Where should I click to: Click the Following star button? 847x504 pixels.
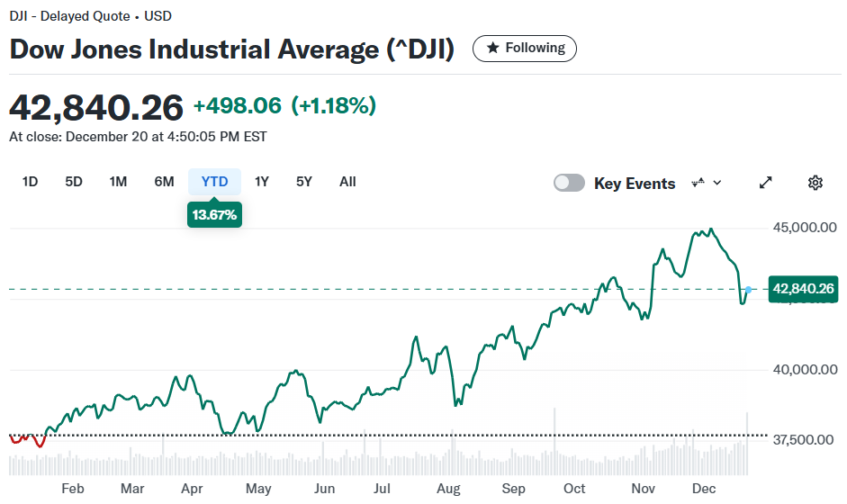point(525,49)
